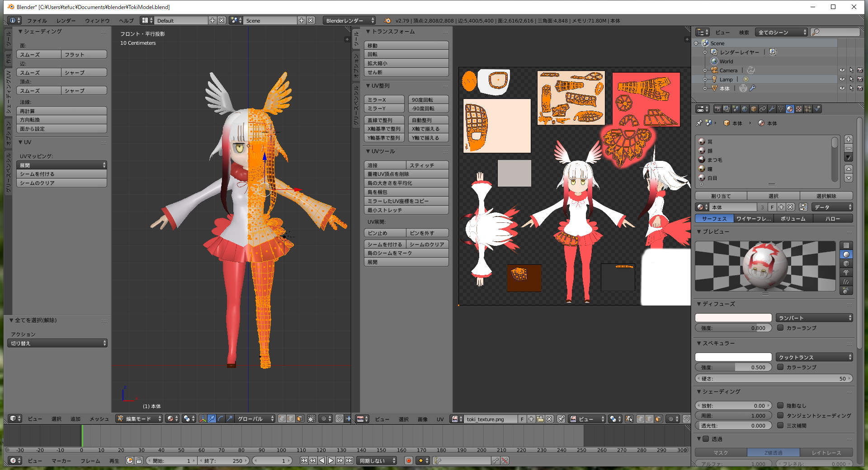Jump to the first frame
Viewport: 868px width, 470px height.
tap(304, 461)
